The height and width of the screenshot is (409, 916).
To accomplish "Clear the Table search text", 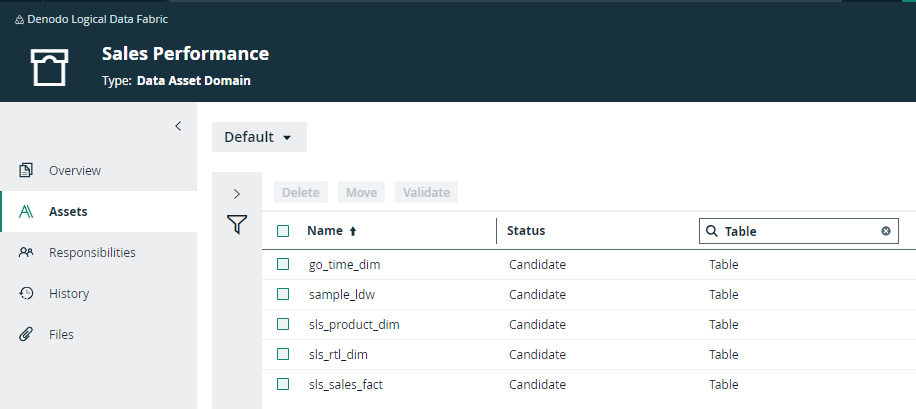I will (886, 231).
